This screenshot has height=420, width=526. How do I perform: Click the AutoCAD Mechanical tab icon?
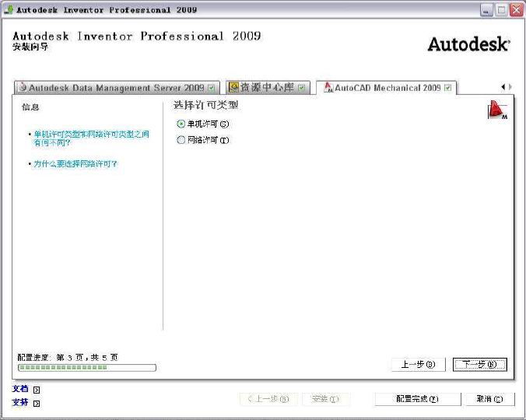coord(328,87)
